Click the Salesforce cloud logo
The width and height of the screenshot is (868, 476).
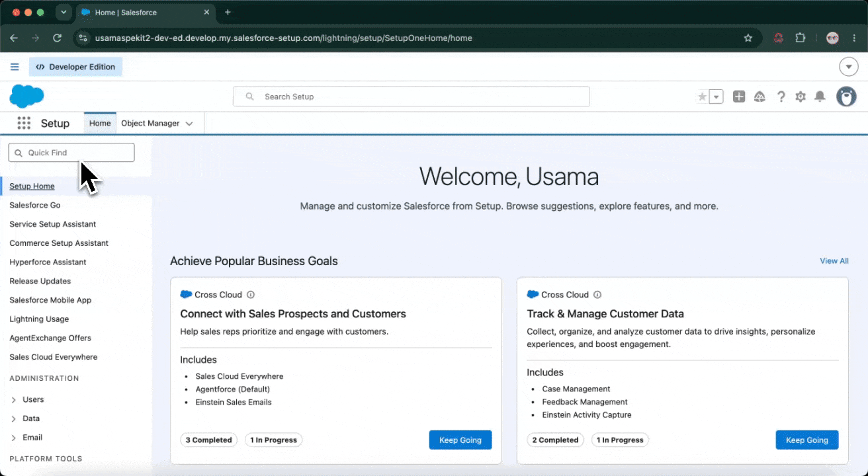click(26, 97)
